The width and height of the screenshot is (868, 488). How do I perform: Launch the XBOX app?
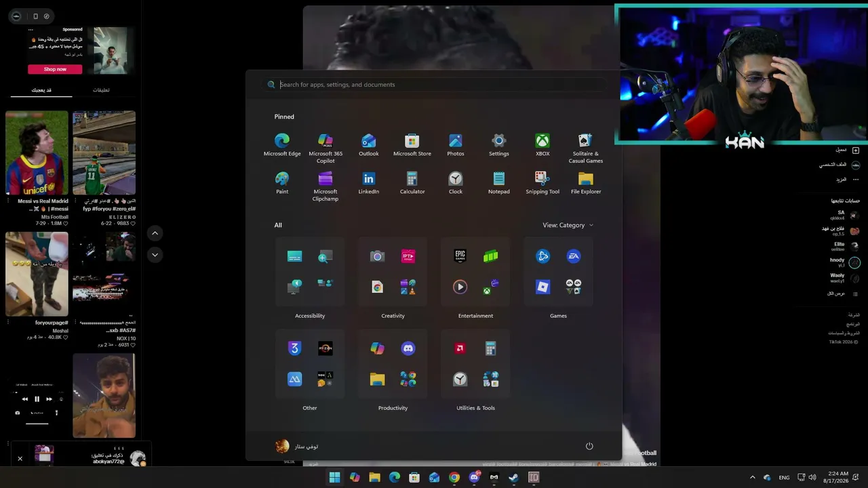pyautogui.click(x=542, y=145)
